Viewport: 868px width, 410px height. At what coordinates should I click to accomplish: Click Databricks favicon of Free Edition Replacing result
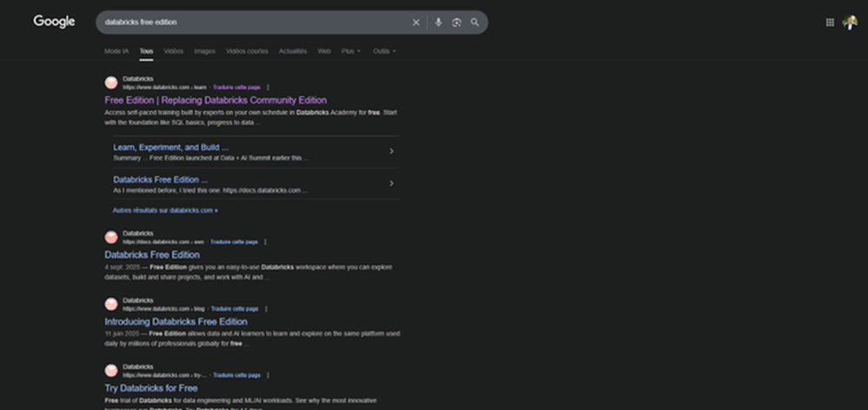click(x=111, y=83)
